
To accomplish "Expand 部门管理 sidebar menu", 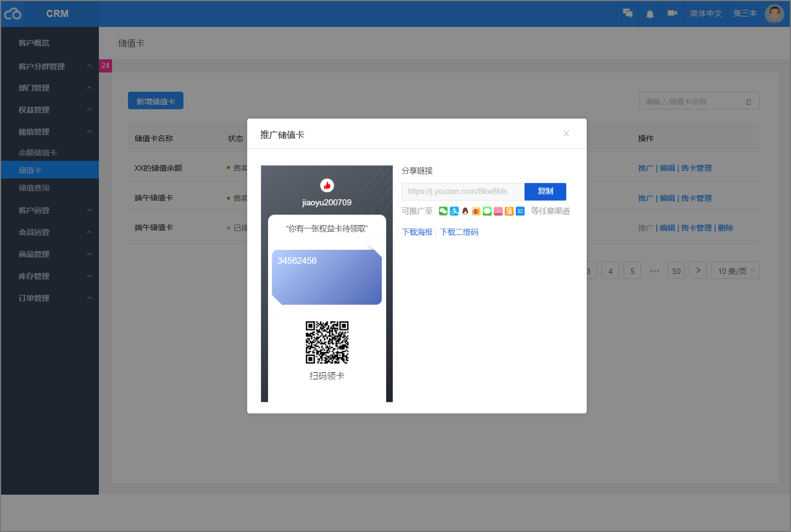I will coord(50,88).
